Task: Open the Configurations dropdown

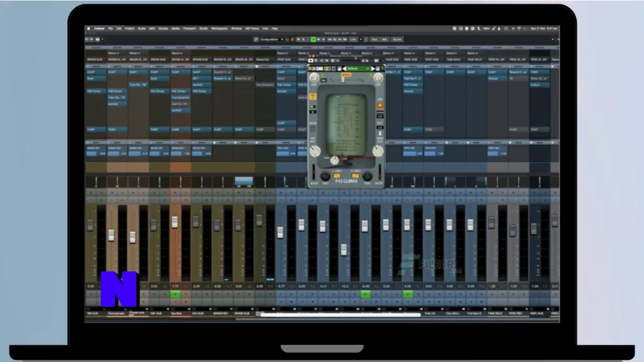Action: 271,40
